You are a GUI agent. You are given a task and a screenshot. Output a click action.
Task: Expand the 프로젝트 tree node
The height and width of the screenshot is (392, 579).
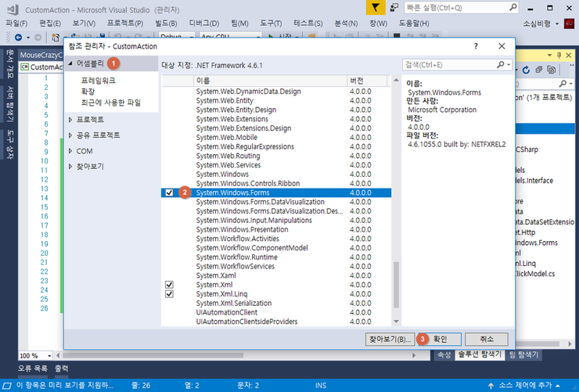coord(70,120)
